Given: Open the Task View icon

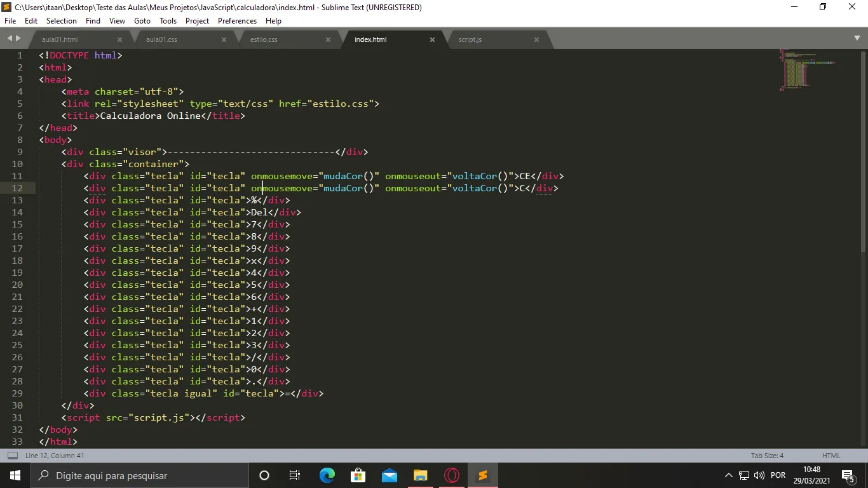Looking at the screenshot, I should click(295, 475).
